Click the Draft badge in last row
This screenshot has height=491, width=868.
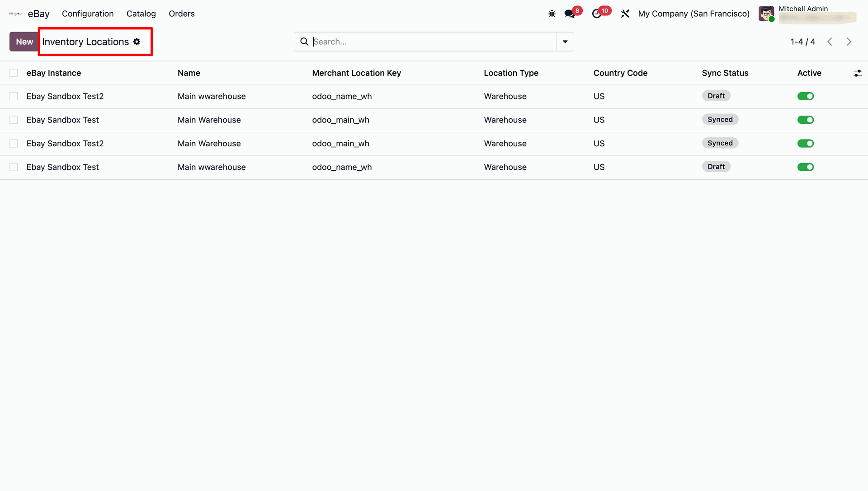tap(716, 167)
